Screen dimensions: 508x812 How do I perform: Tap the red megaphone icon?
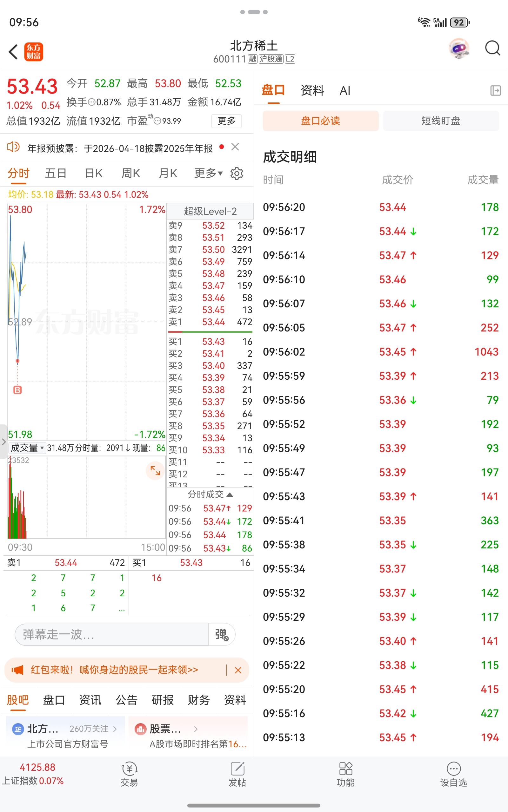17,670
